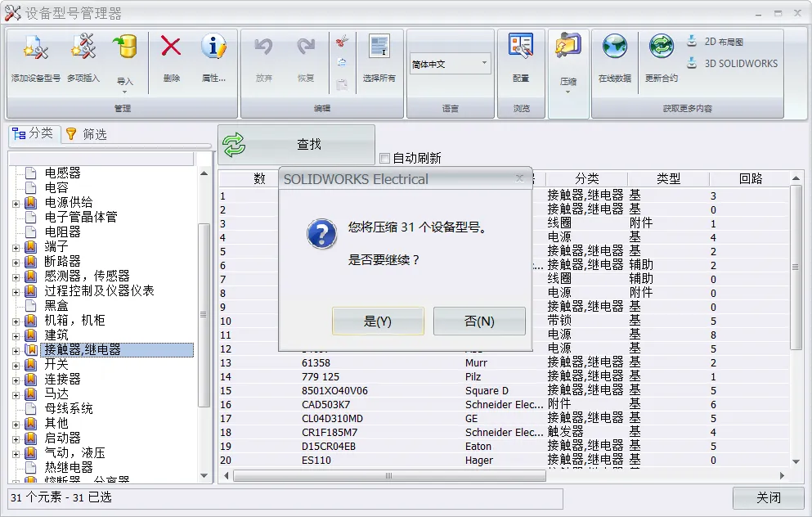
Task: Select the 黑盒 tree item
Action: point(56,306)
